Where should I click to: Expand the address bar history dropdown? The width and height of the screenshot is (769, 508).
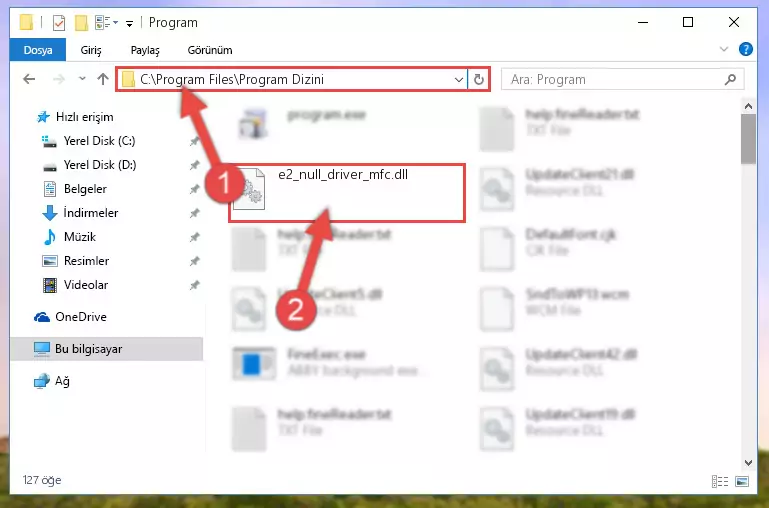pyautogui.click(x=459, y=79)
